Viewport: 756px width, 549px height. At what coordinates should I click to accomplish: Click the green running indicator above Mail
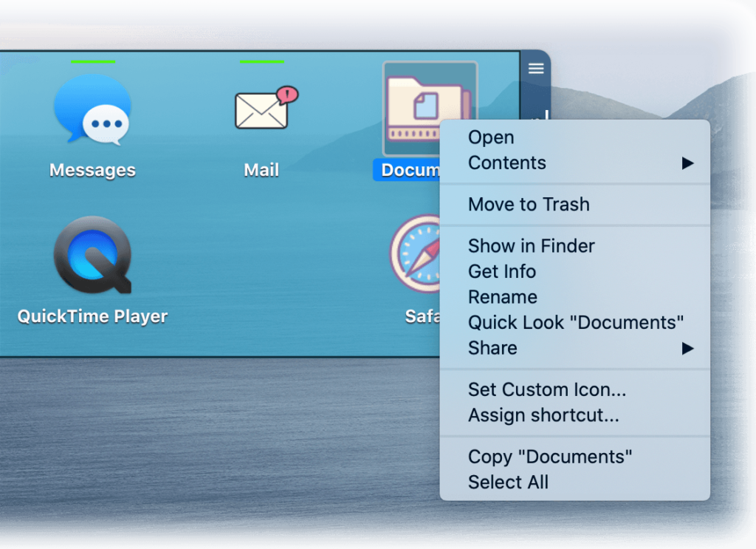click(262, 63)
